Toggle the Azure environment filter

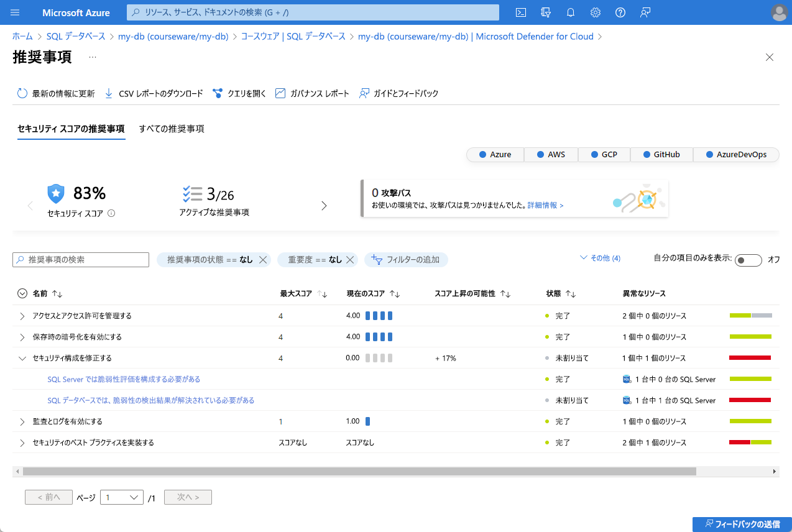tap(495, 155)
